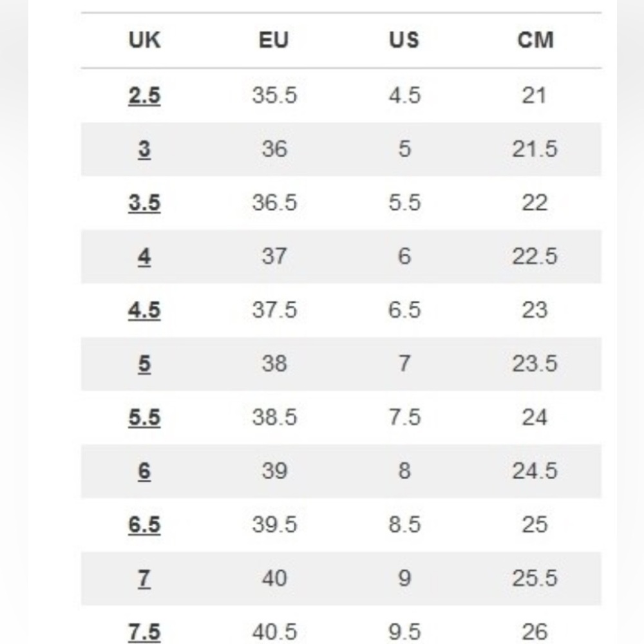Pick UK size 4 in the chart
Screen dimensions: 644x644
coord(144,257)
